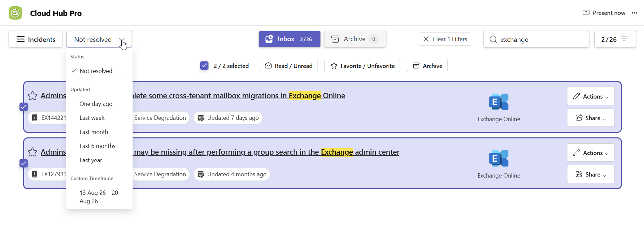Click the Incidents hamburger menu icon
Viewport: 644px width, 227px height.
point(21,39)
